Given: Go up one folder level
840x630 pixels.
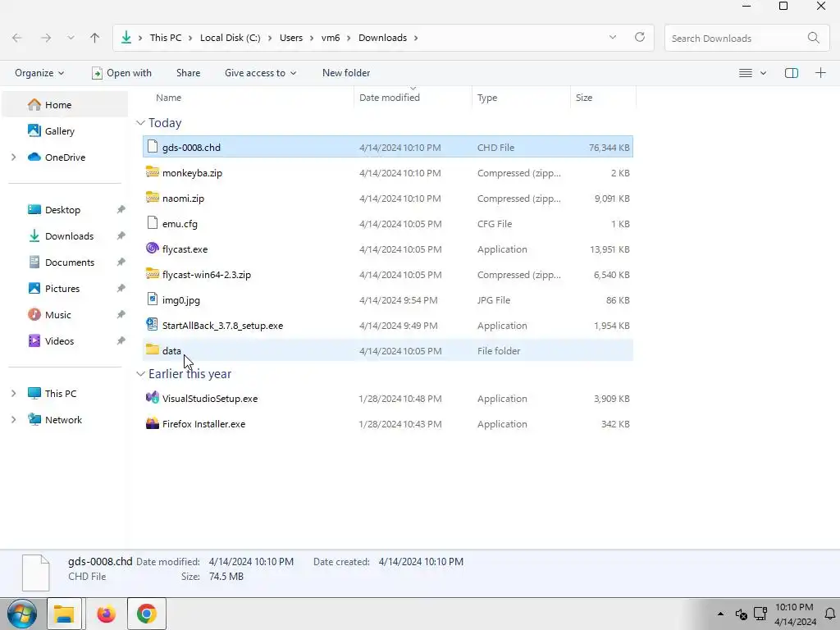Looking at the screenshot, I should 95,38.
